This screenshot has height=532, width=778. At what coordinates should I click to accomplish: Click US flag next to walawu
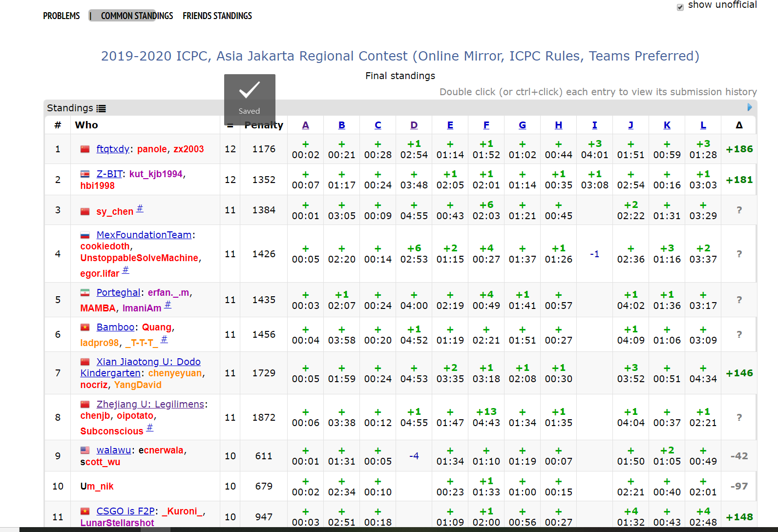point(85,450)
